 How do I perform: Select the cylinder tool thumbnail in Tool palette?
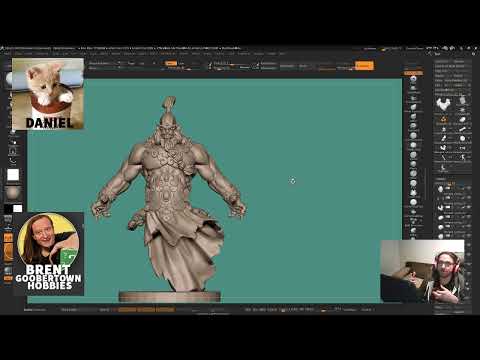(462, 100)
